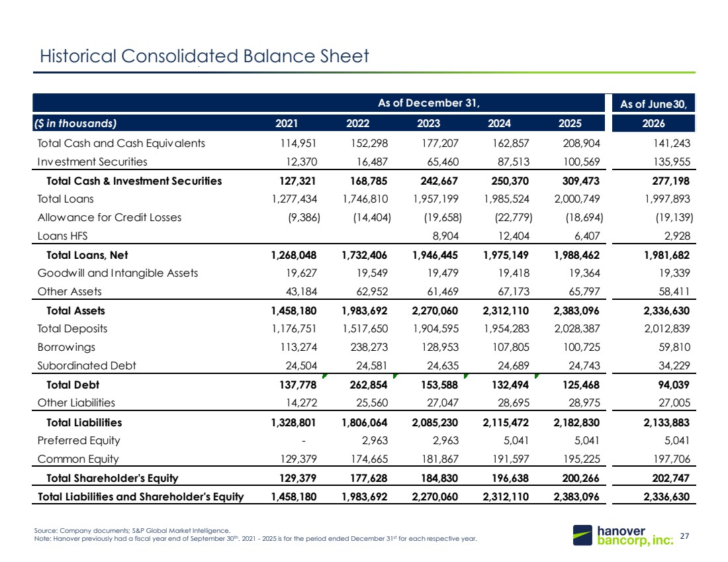This screenshot has height=562, width=728.
Task: Click total debt value 153,588
Action: 439,385
